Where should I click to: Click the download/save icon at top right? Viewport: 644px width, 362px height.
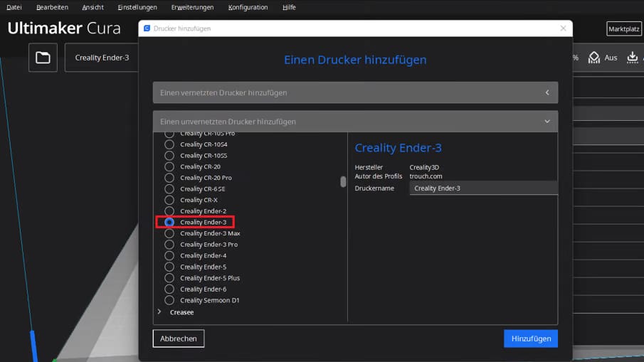633,58
